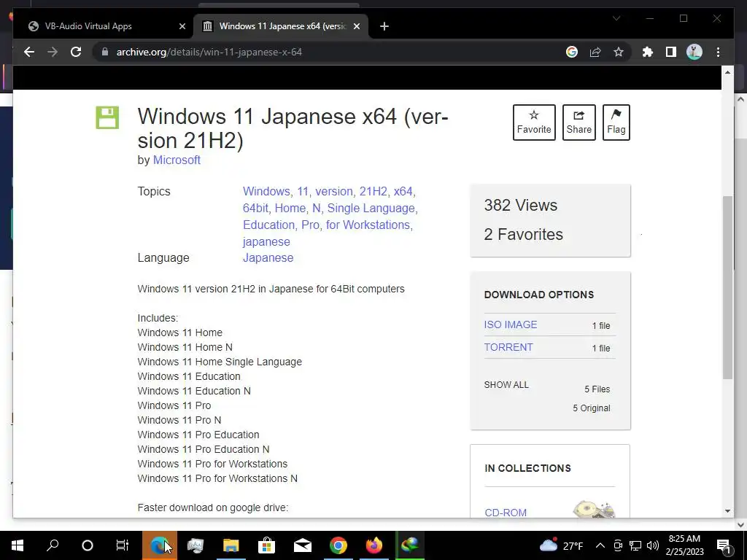Open the Microsoft creator link
747x560 pixels.
pos(177,160)
